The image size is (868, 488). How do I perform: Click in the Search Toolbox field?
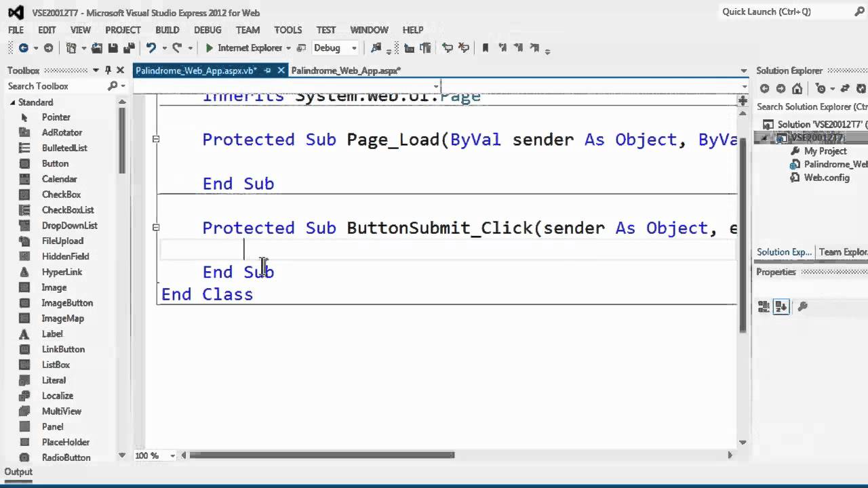coord(56,86)
